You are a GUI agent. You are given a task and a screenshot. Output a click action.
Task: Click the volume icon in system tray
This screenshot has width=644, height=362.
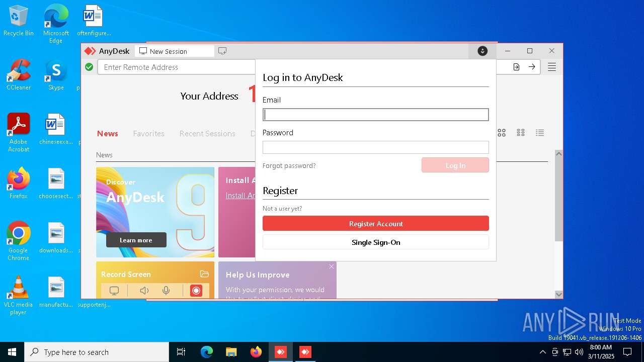[579, 352]
